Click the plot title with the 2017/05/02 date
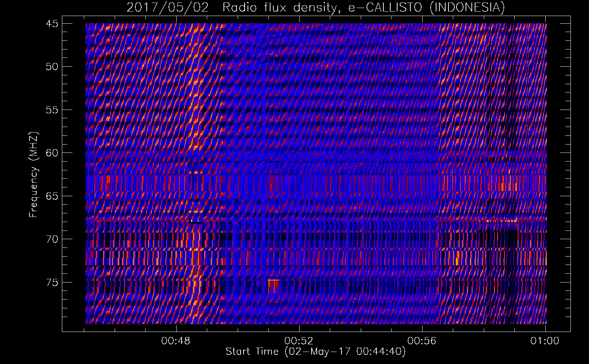This screenshot has height=364, width=589. point(316,7)
